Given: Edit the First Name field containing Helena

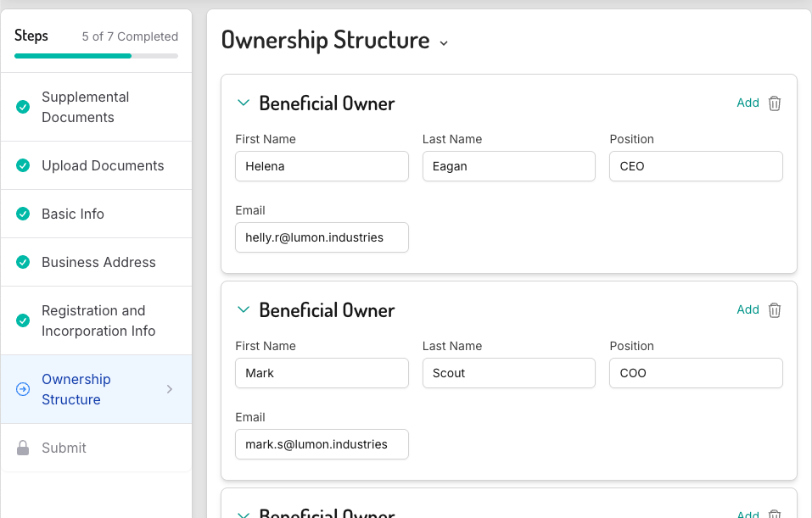Looking at the screenshot, I should 322,166.
